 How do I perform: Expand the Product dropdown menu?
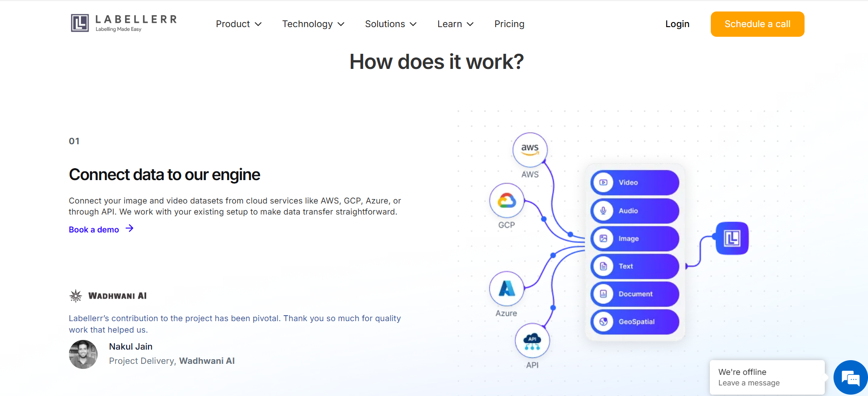click(239, 24)
